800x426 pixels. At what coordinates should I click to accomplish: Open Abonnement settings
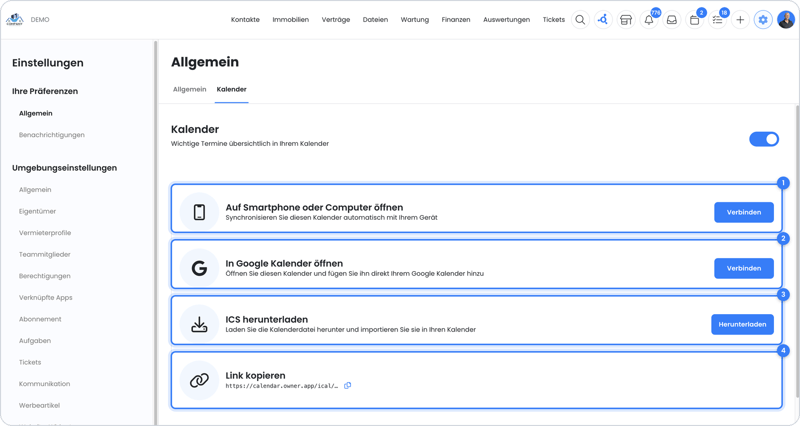[x=40, y=319]
